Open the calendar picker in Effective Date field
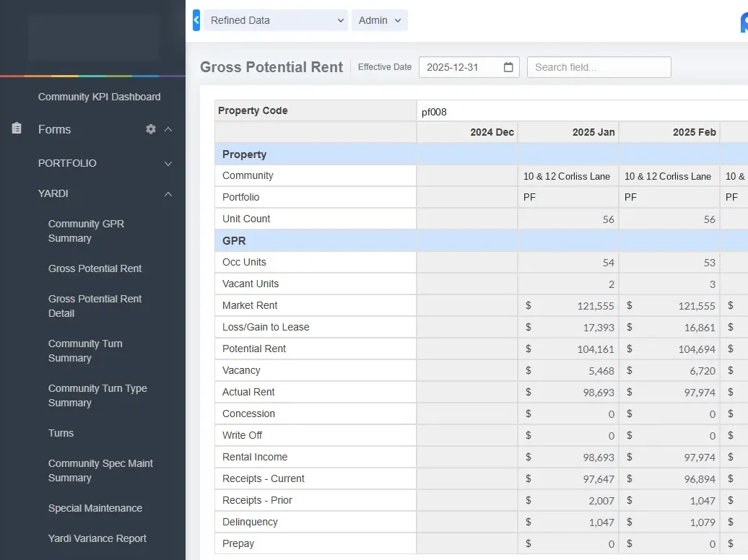The image size is (748, 560). [508, 67]
